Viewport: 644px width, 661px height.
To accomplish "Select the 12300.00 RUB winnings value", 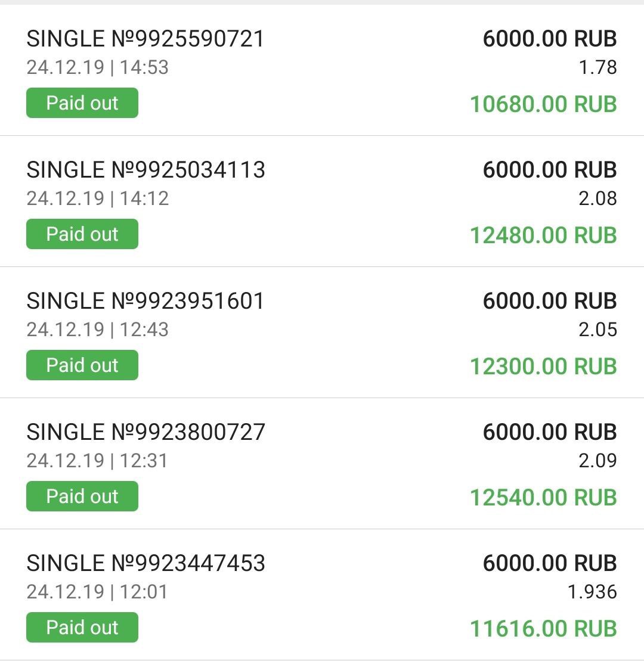I will tap(543, 367).
